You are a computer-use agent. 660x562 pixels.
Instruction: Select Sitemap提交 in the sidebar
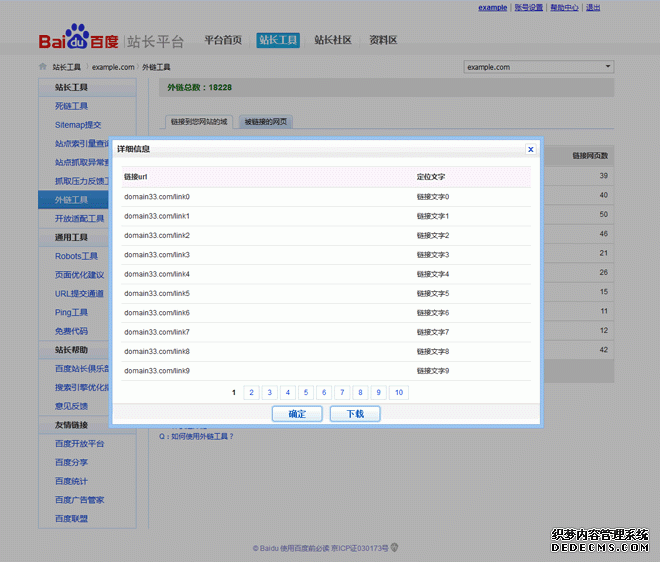pyautogui.click(x=78, y=125)
